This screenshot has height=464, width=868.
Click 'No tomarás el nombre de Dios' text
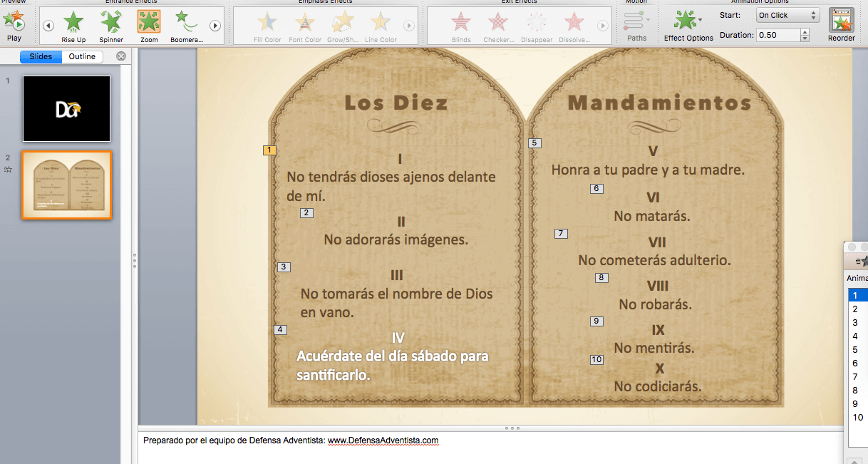pos(397,294)
